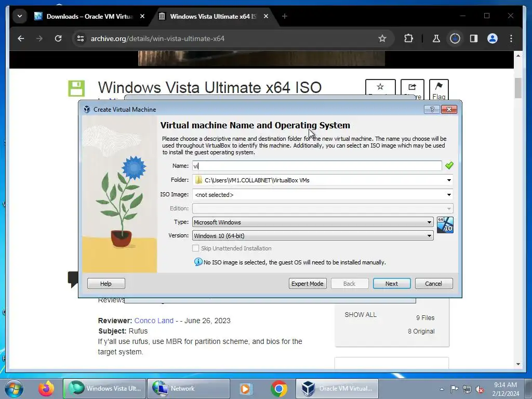Cancel the Create Virtual Machine dialog
Image resolution: width=532 pixels, height=399 pixels.
pyautogui.click(x=434, y=284)
